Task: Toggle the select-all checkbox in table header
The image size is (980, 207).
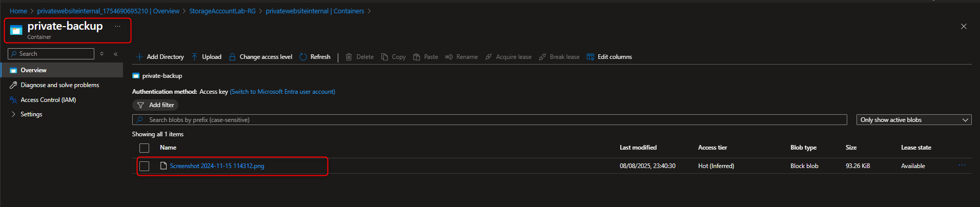Action: [145, 148]
